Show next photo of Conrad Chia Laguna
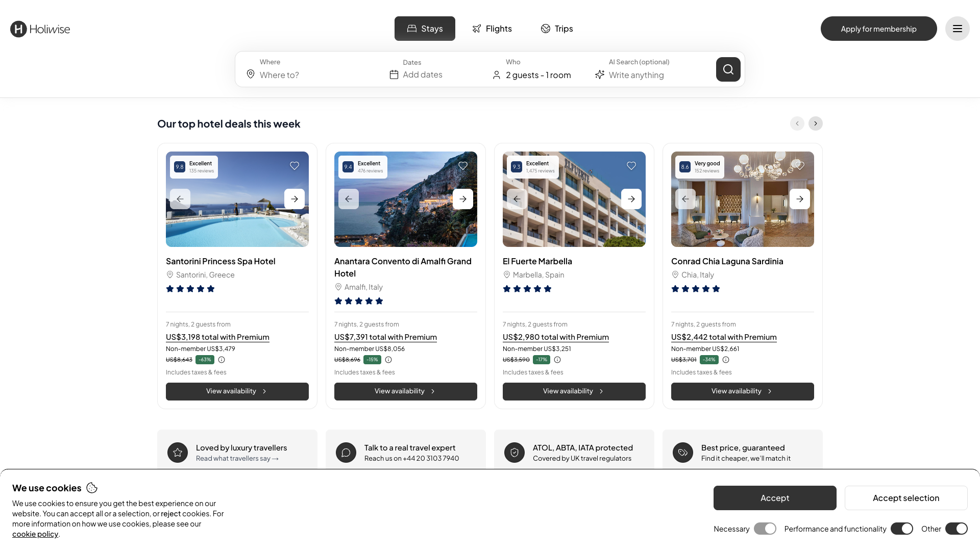This screenshot has height=551, width=980. (x=800, y=199)
